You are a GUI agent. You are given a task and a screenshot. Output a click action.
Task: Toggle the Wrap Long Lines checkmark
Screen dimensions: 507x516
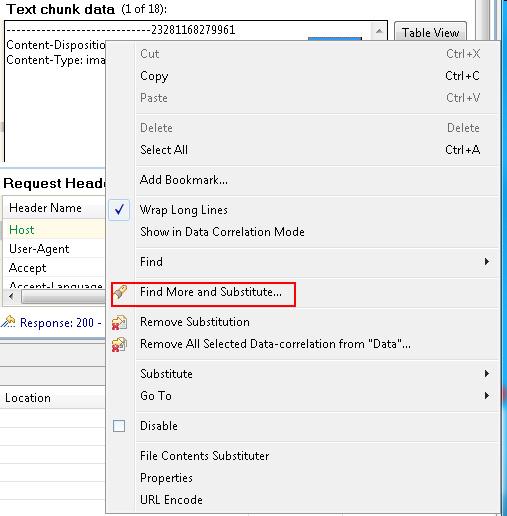coord(119,210)
